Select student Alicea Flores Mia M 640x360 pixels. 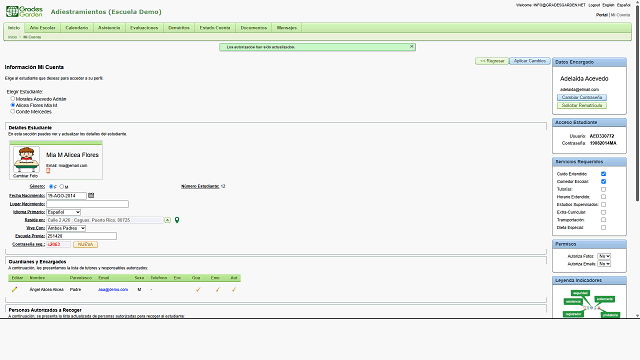click(13, 105)
